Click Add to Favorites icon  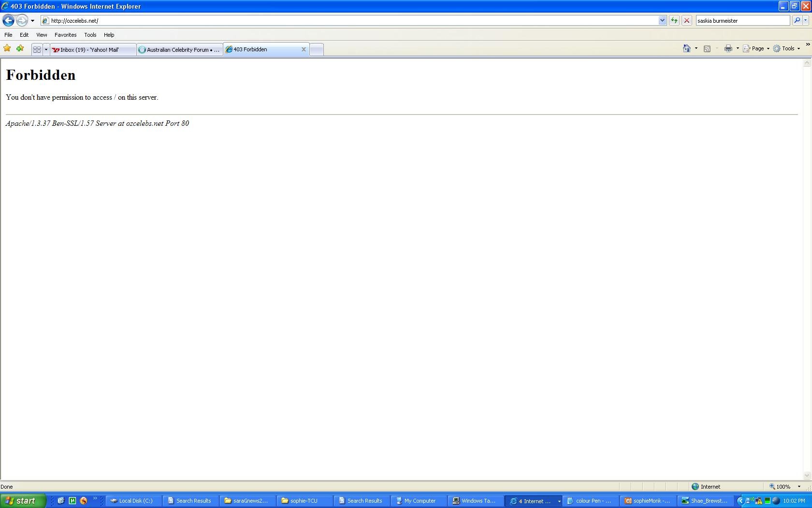click(20, 48)
